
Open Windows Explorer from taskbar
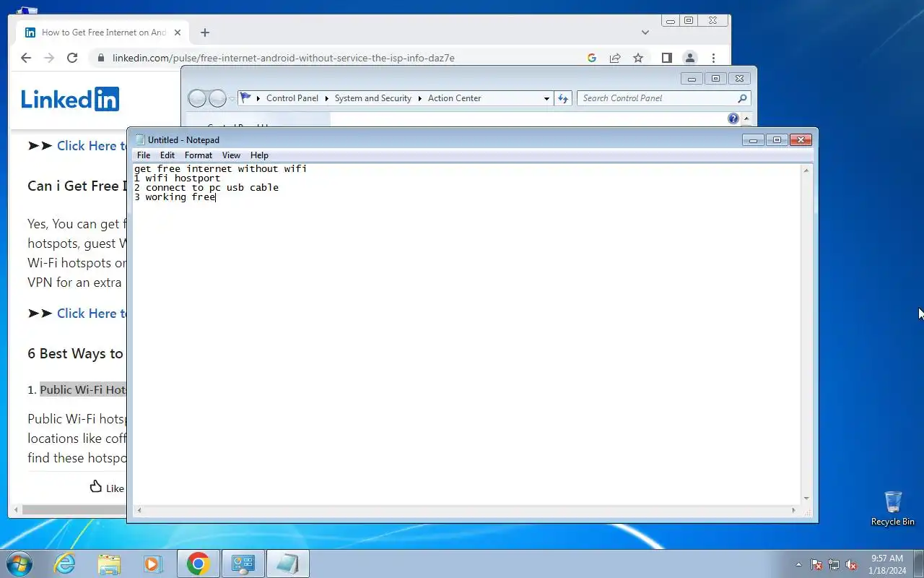point(109,564)
